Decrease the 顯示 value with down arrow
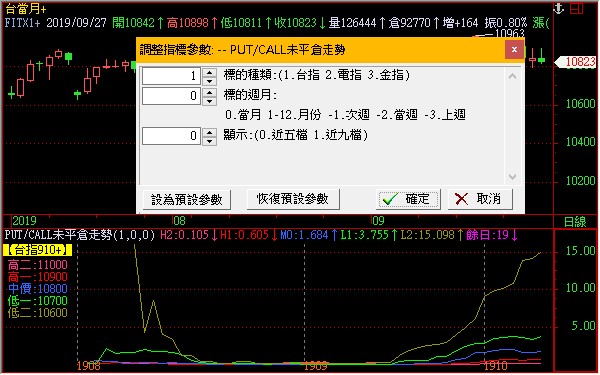The width and height of the screenshot is (600, 375). 209,141
